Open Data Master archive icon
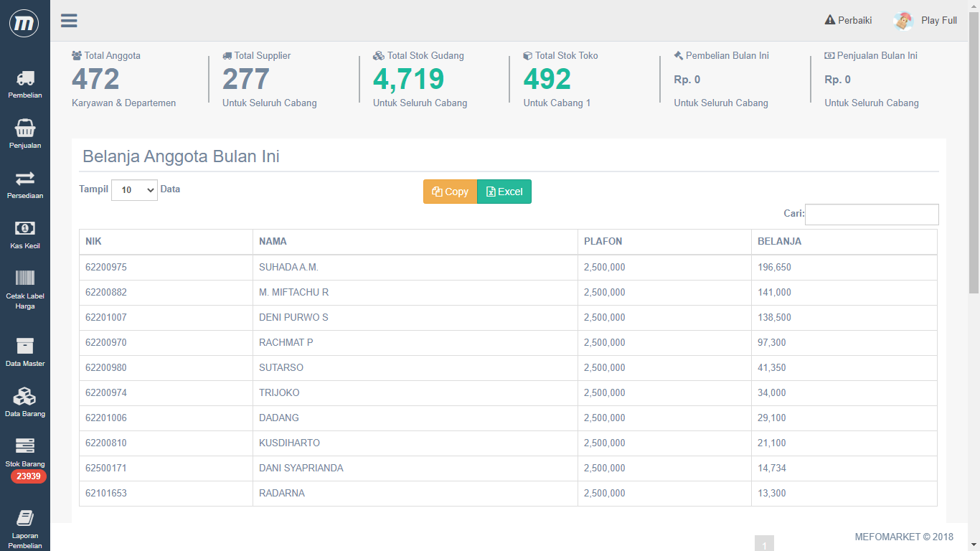This screenshot has width=980, height=551. [x=25, y=346]
